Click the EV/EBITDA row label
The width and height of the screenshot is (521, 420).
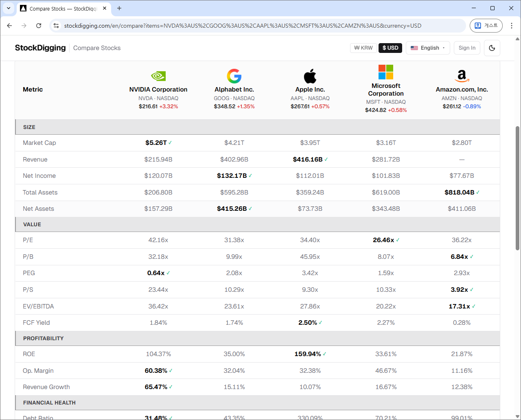click(38, 306)
